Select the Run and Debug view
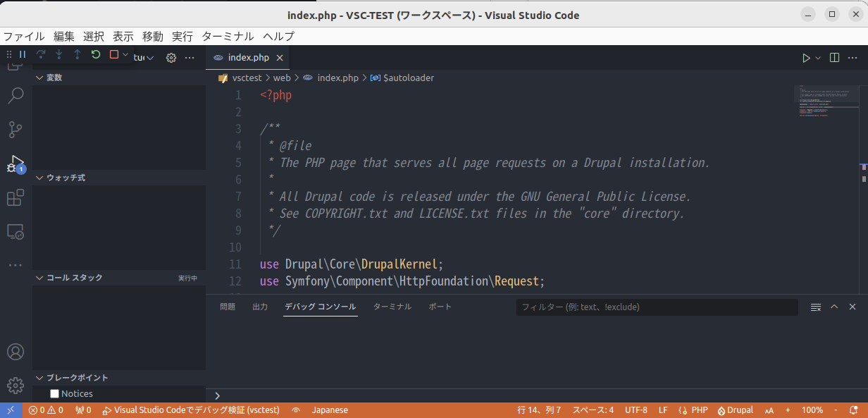Image resolution: width=868 pixels, height=418 pixels. [15, 164]
